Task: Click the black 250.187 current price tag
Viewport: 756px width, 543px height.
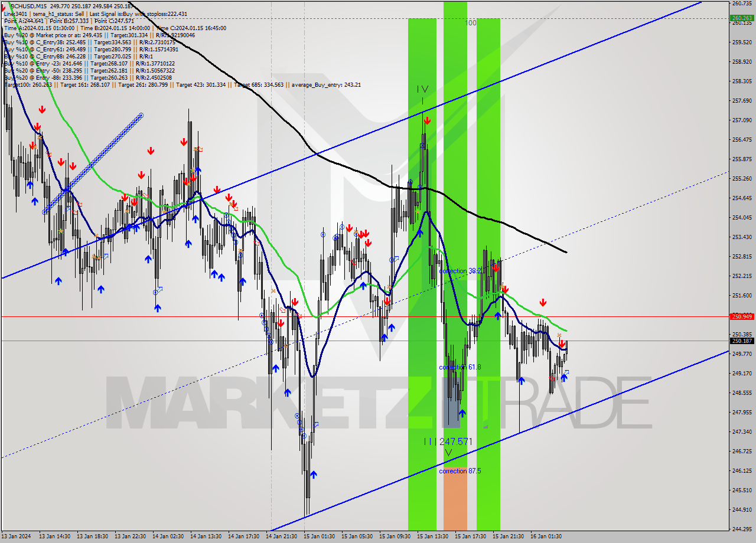Action: click(742, 341)
